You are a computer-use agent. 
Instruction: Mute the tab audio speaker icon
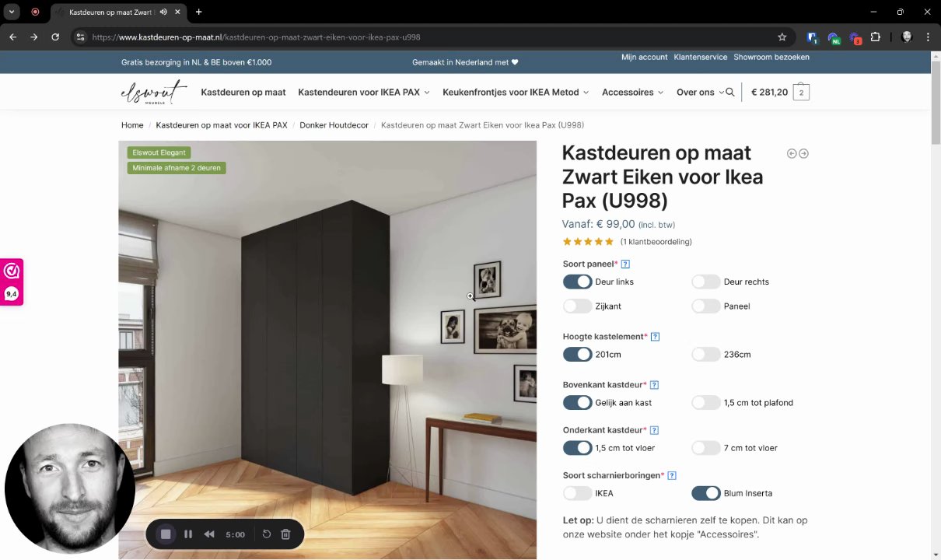pos(165,12)
